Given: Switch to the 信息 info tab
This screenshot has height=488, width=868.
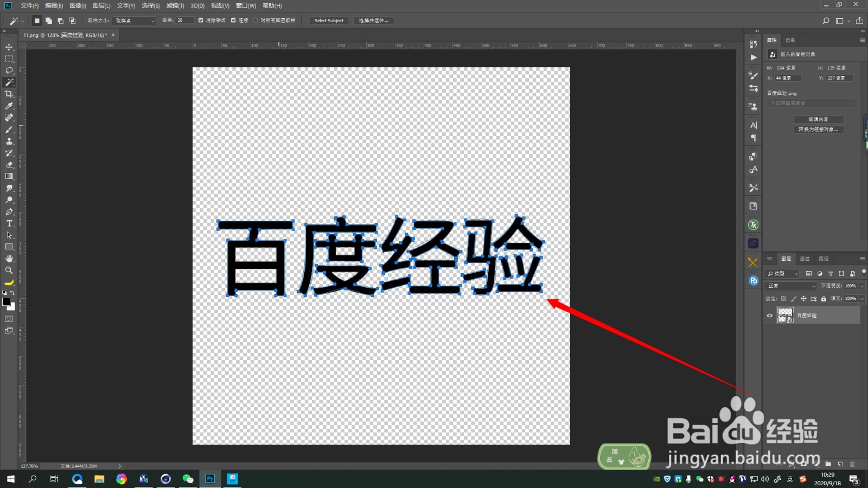Looking at the screenshot, I should point(790,40).
